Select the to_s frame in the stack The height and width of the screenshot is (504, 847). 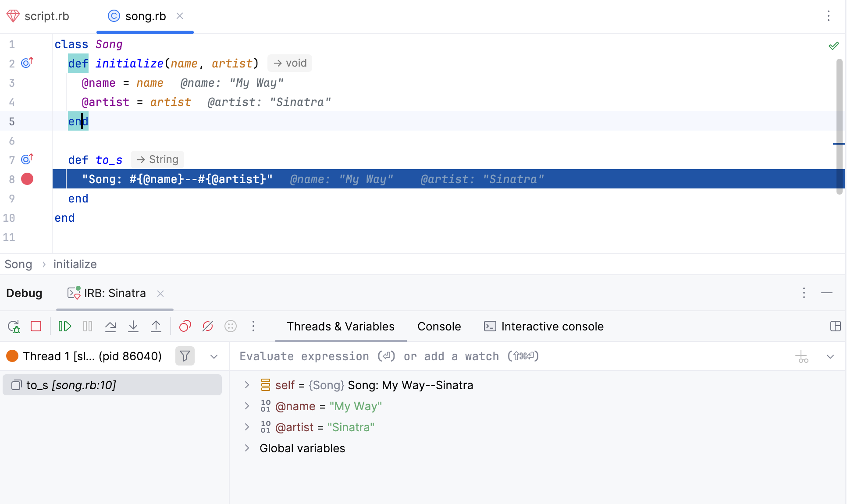click(70, 385)
